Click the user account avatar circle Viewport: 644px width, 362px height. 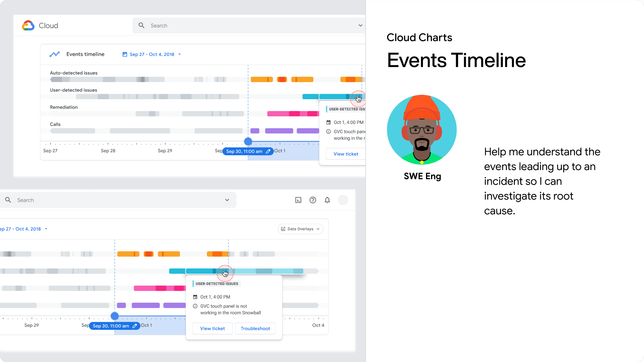(x=343, y=200)
